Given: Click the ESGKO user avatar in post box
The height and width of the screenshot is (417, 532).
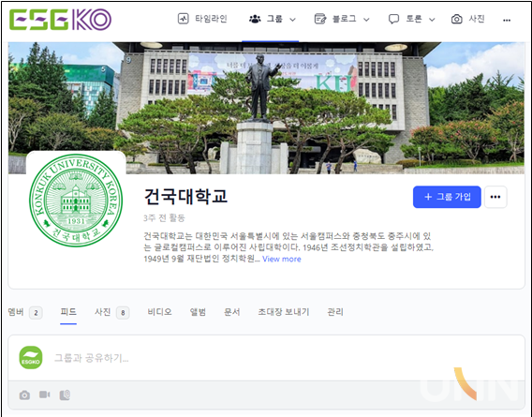Looking at the screenshot, I should click(x=31, y=358).
